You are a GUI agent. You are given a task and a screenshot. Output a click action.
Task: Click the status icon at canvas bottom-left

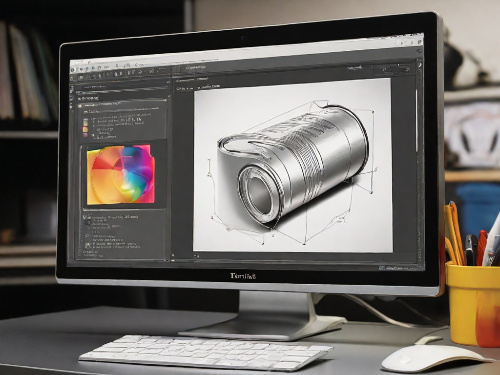point(173,255)
